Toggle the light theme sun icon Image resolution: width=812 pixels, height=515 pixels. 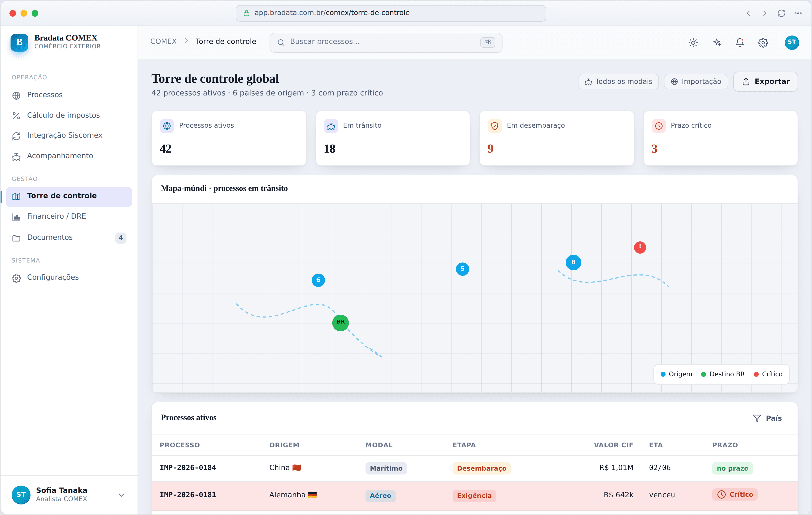click(x=693, y=42)
